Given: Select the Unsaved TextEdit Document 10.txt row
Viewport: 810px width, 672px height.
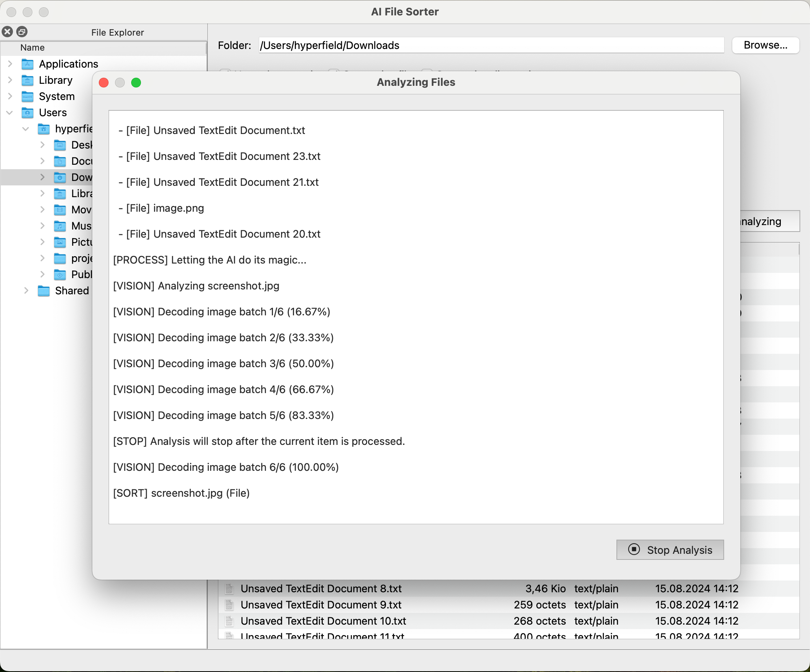Looking at the screenshot, I should [323, 621].
